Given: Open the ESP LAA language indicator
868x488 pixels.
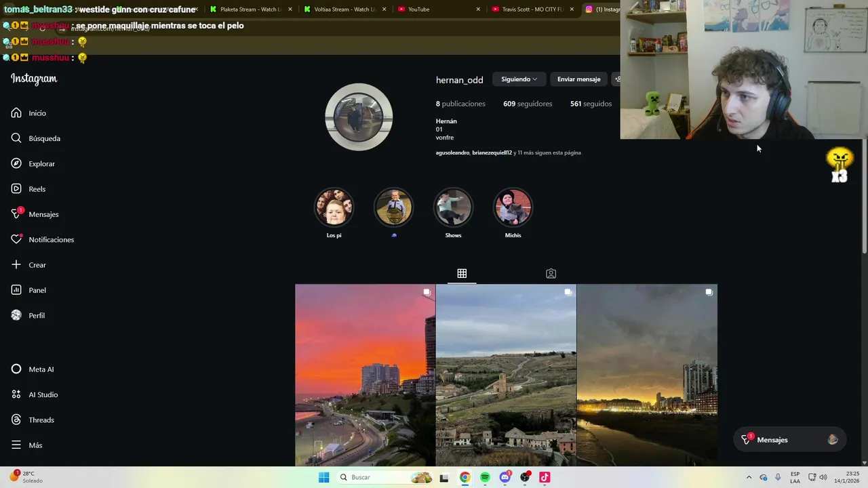Looking at the screenshot, I should point(795,477).
